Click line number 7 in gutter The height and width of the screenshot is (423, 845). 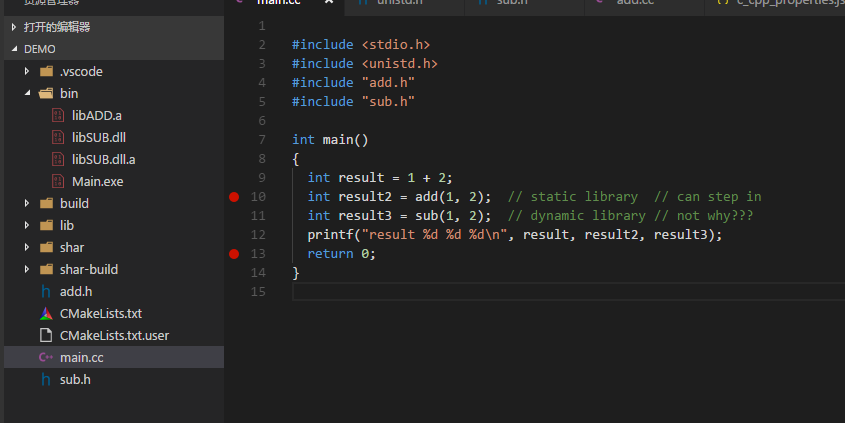[x=262, y=140]
